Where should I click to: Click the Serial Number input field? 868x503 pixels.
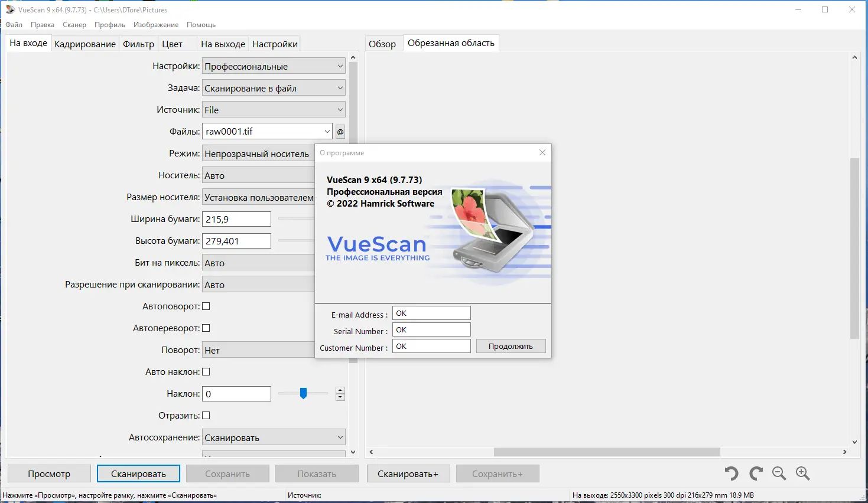(431, 329)
